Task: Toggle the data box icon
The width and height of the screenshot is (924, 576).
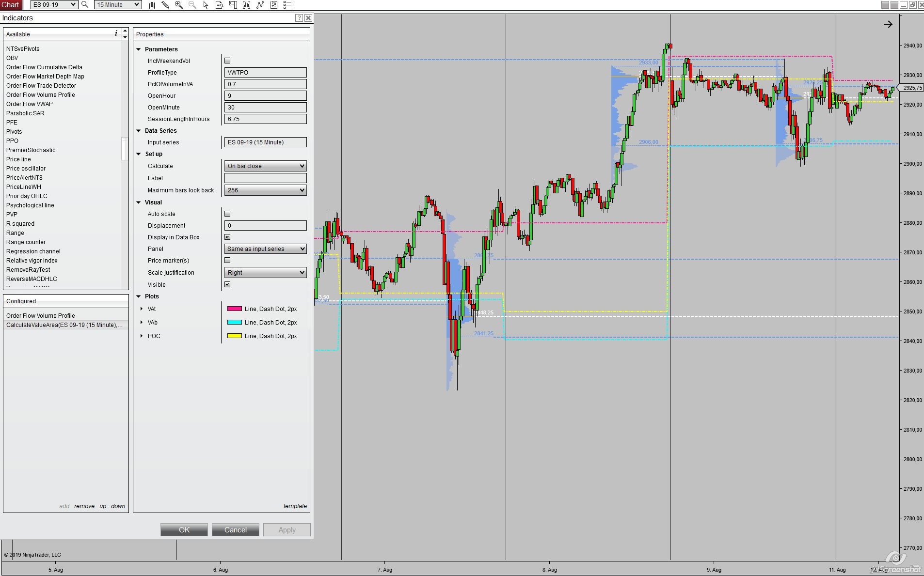Action: tap(219, 4)
